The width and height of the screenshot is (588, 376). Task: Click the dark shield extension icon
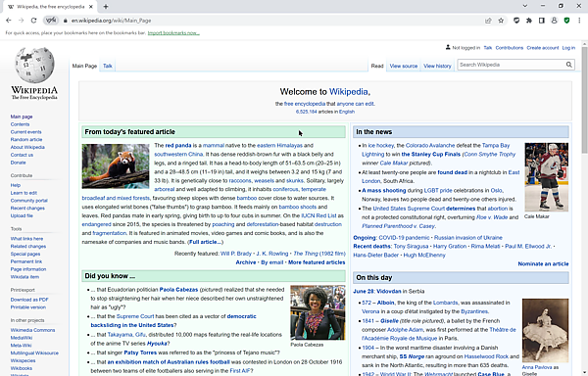pos(516,21)
